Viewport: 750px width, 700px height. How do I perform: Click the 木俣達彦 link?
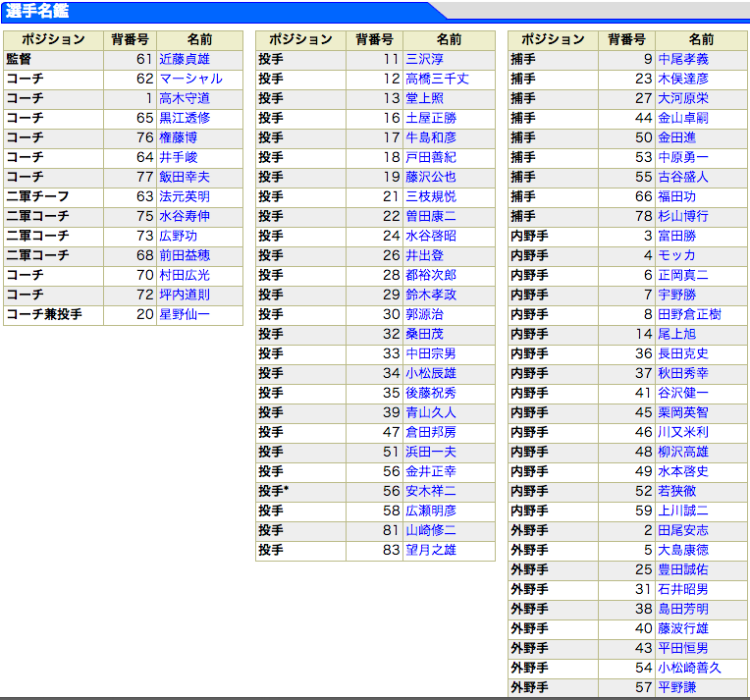683,79
